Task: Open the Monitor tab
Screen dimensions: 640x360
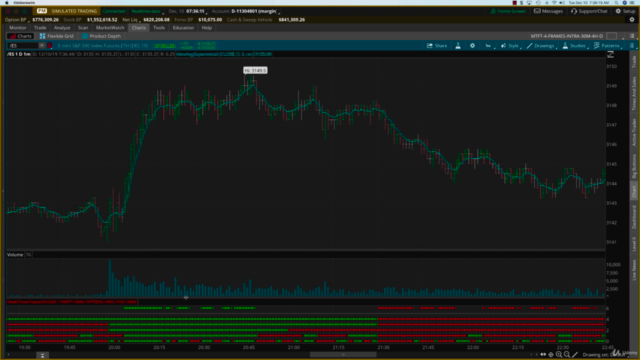Action: (x=18, y=28)
